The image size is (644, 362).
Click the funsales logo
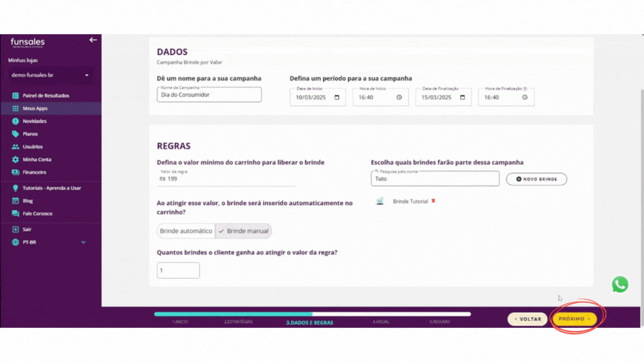pos(27,42)
